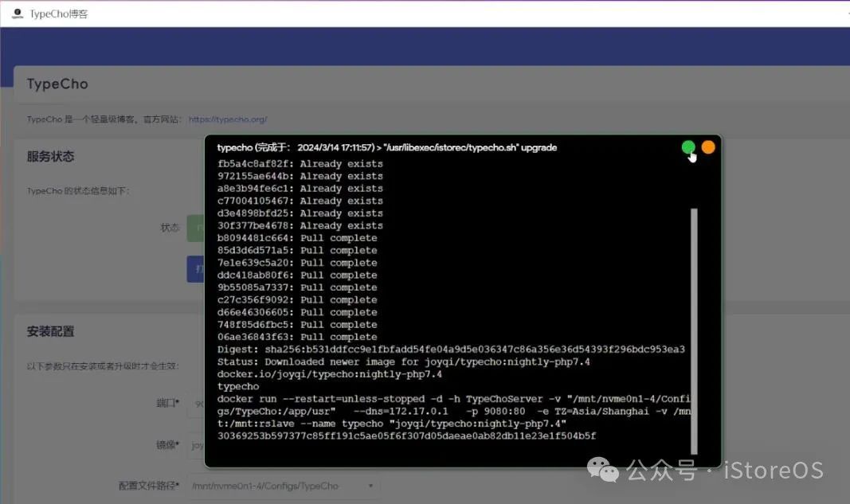This screenshot has width=850, height=504.
Task: Click the TypeCho博客 tab icon
Action: (18, 14)
